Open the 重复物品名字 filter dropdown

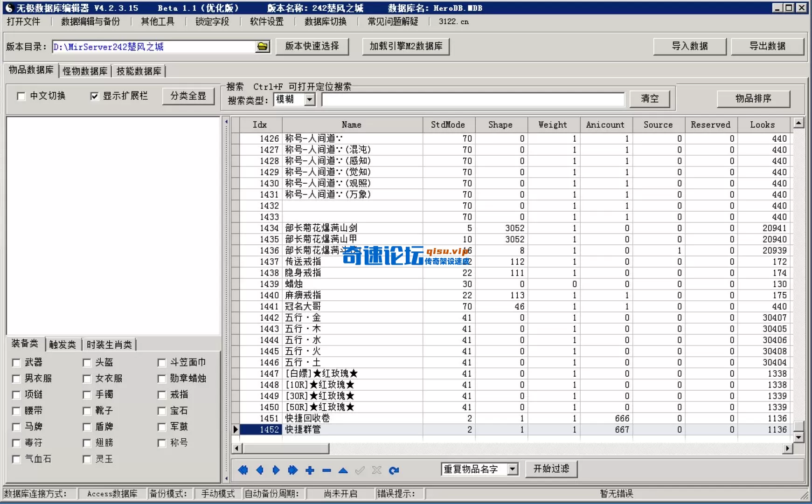(513, 469)
